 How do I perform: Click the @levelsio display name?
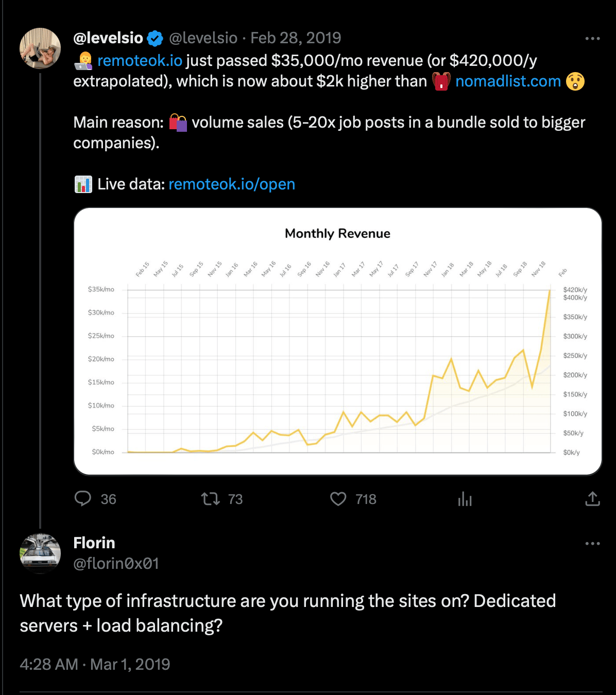108,38
